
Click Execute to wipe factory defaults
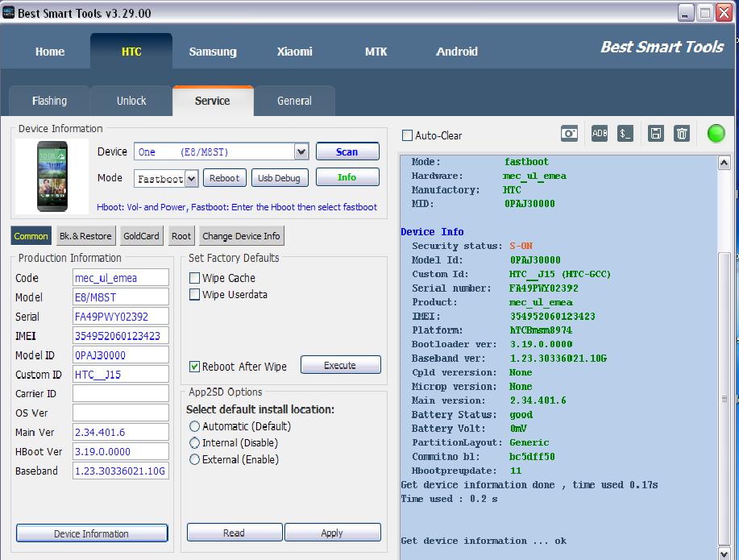(x=340, y=365)
